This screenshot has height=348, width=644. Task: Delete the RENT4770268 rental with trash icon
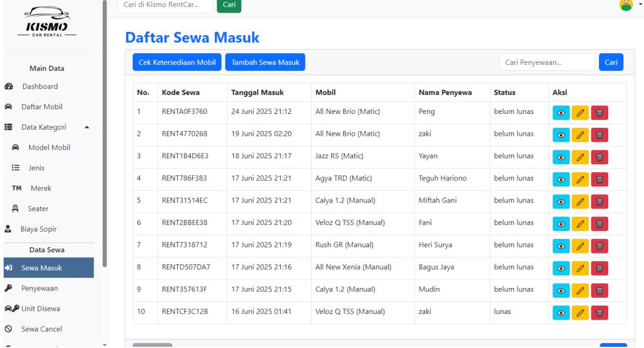click(599, 135)
